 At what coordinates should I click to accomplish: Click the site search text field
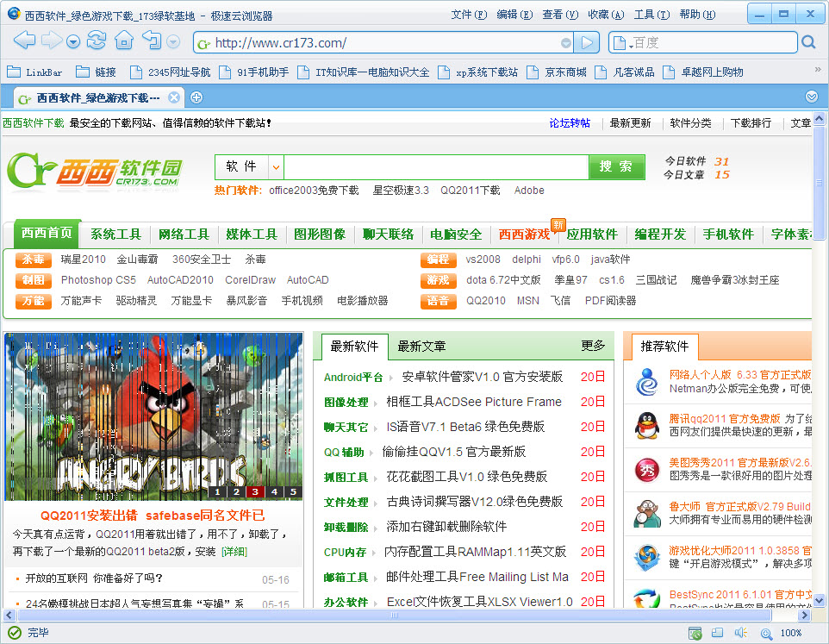click(x=436, y=167)
